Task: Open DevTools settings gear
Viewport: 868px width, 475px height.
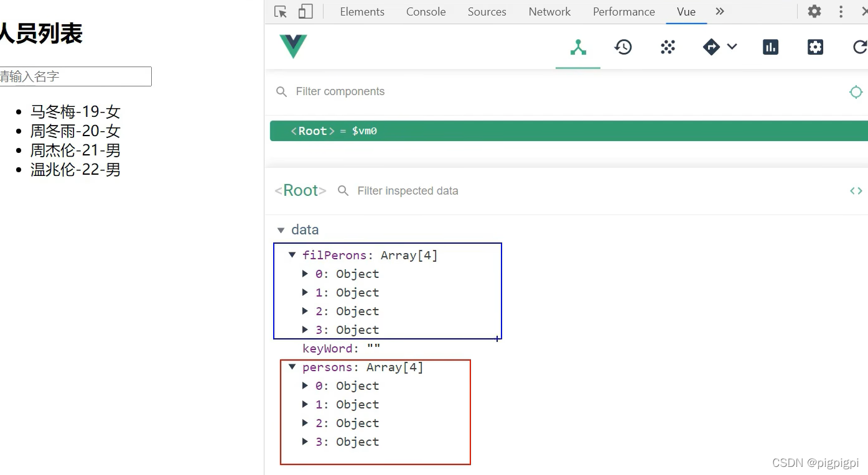Action: pos(814,11)
